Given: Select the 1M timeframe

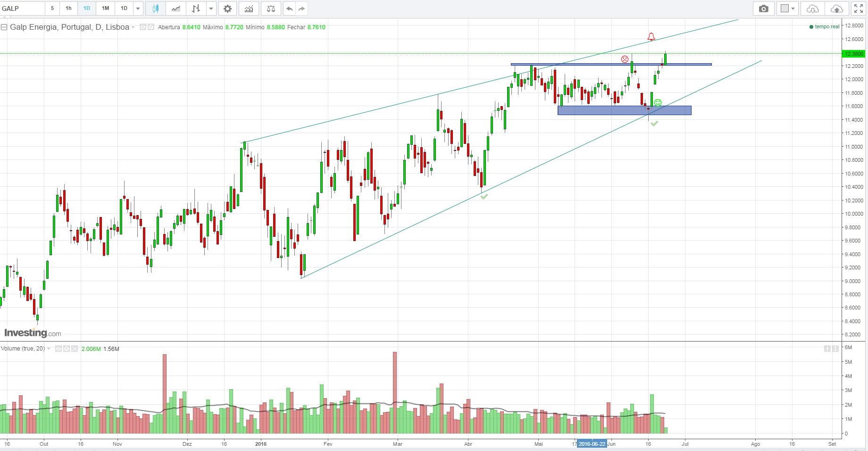Looking at the screenshot, I should click(x=105, y=8).
